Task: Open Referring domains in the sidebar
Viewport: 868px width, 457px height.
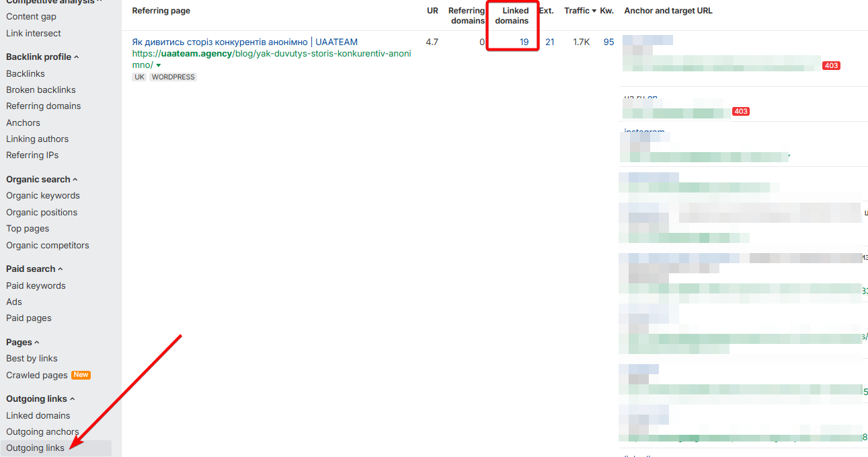Action: coord(44,106)
